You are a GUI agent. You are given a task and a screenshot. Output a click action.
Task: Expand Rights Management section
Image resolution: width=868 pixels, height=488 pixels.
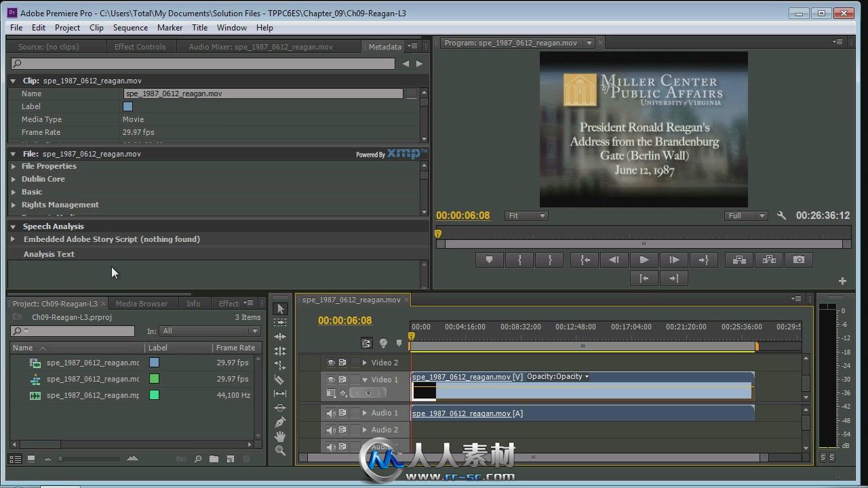click(14, 205)
